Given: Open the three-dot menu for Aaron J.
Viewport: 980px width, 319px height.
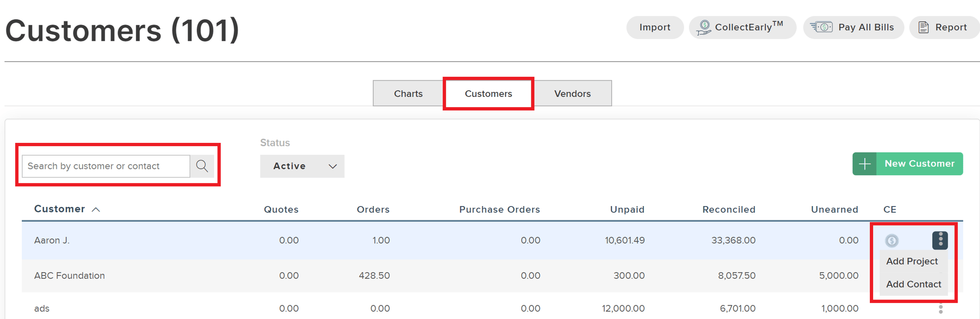Looking at the screenshot, I should point(940,240).
